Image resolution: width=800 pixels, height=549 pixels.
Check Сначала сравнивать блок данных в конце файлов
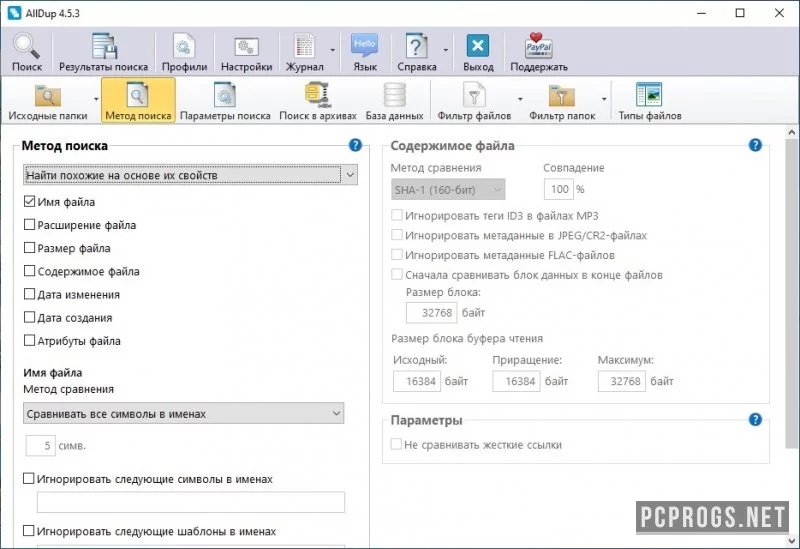[396, 274]
